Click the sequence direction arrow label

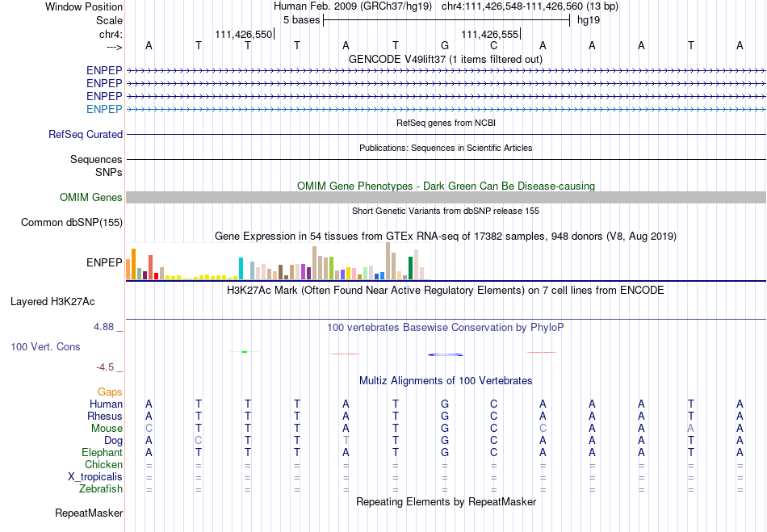click(115, 47)
